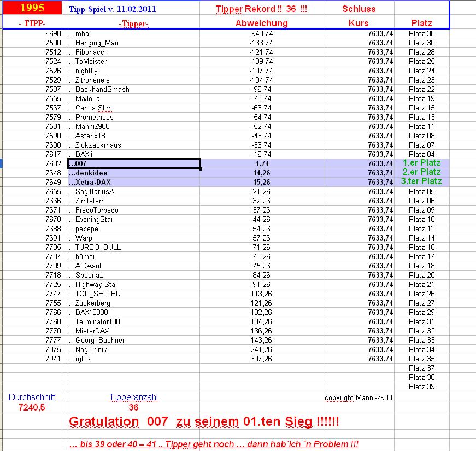This screenshot has height=451, width=476.
Task: Click the ...Carlos Slim cell
Action: click(x=134, y=108)
